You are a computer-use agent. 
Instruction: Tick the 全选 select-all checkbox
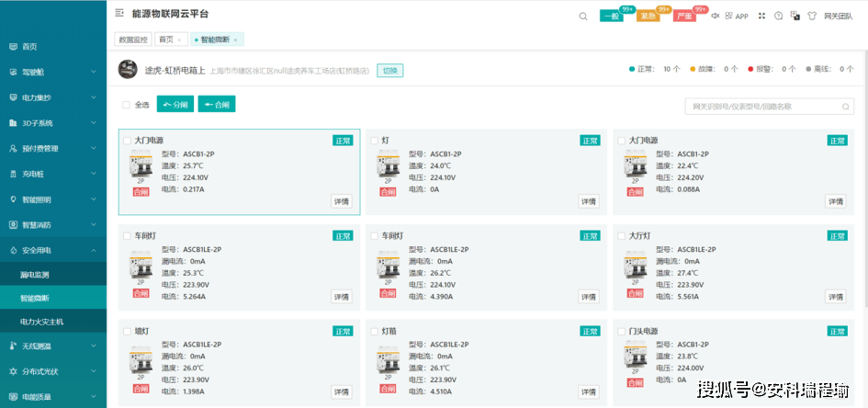tap(126, 105)
